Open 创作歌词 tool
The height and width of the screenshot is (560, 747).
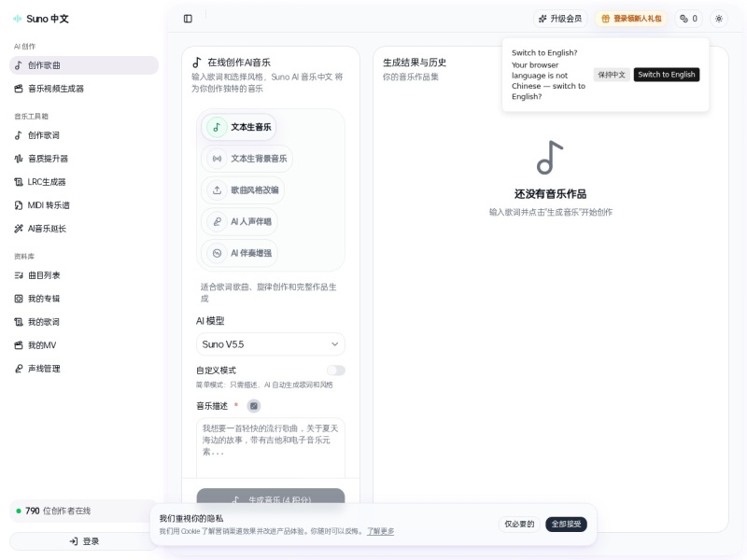84,135
